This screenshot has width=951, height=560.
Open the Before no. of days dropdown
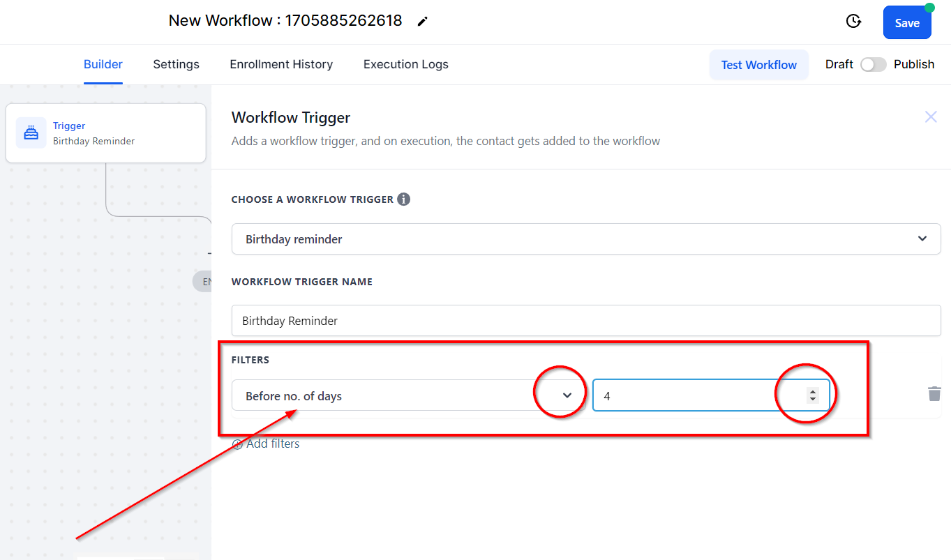(x=409, y=395)
